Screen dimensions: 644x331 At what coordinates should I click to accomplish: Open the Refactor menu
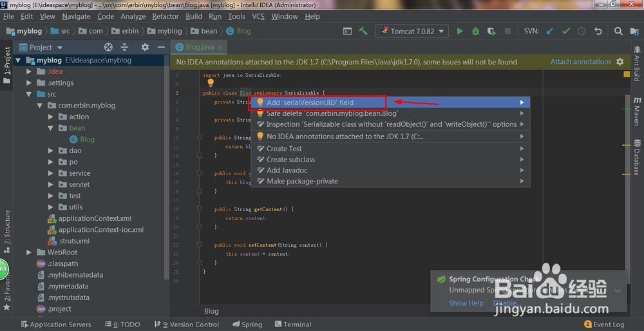coord(165,17)
